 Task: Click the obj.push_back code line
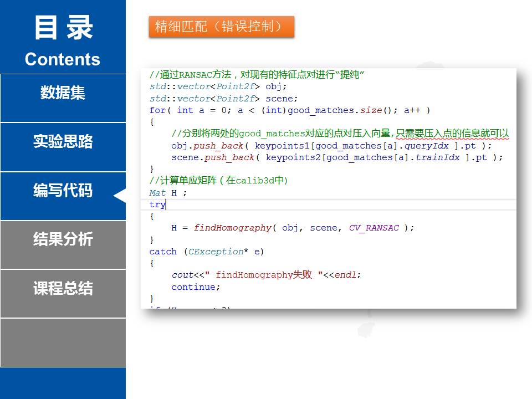(x=331, y=146)
